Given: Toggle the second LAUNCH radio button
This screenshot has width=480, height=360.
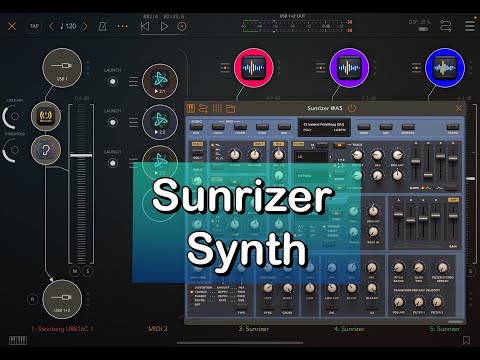Looking at the screenshot, I should [x=113, y=122].
